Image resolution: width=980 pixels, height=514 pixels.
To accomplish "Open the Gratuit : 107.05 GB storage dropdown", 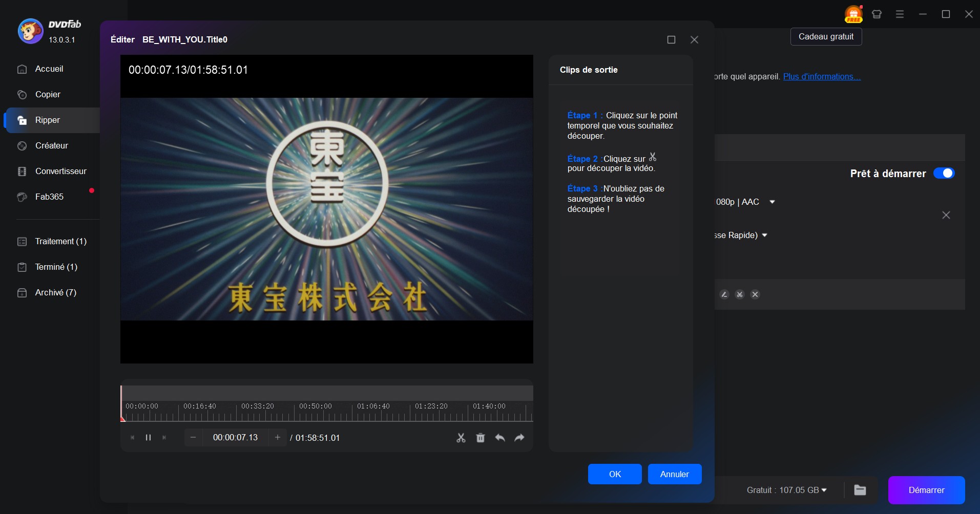I will 787,490.
